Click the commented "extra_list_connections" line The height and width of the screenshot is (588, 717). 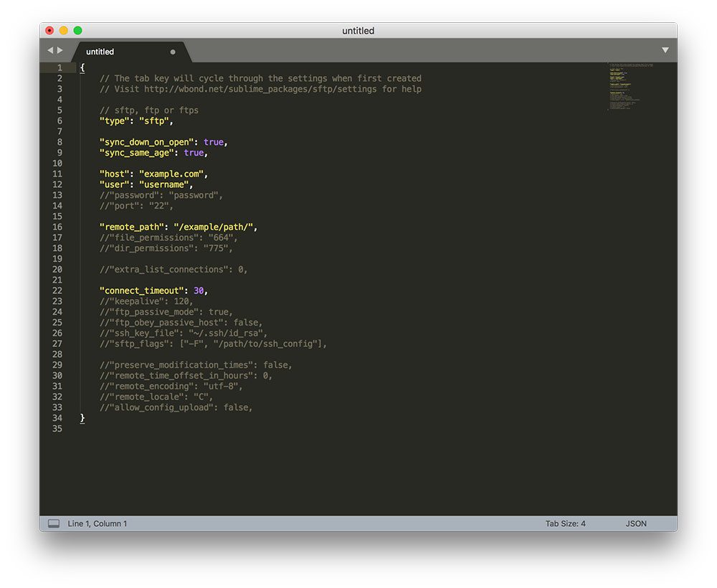coord(174,270)
